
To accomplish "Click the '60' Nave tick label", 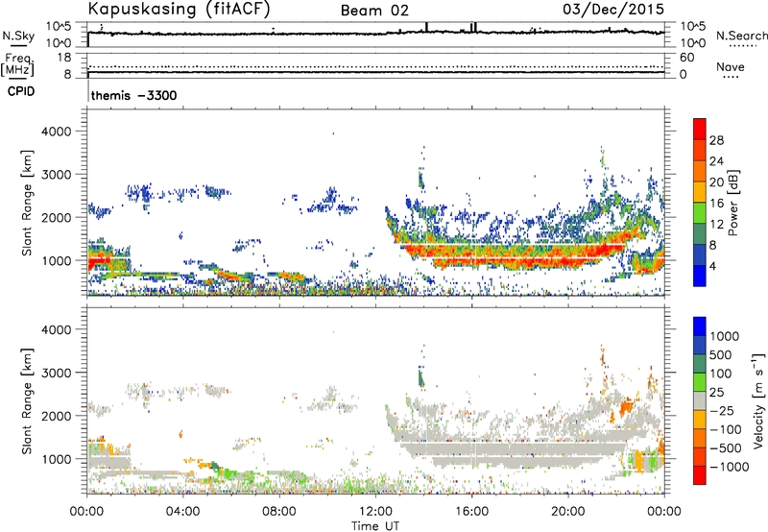I will [686, 58].
